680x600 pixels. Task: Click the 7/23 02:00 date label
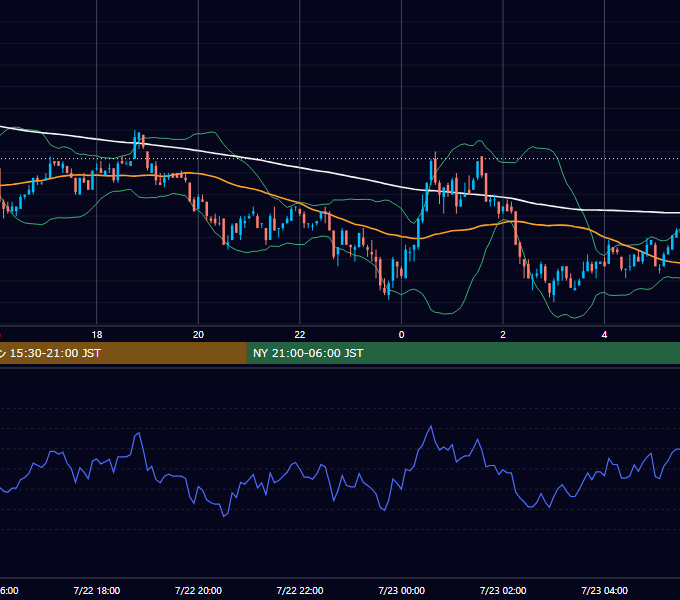pyautogui.click(x=503, y=590)
